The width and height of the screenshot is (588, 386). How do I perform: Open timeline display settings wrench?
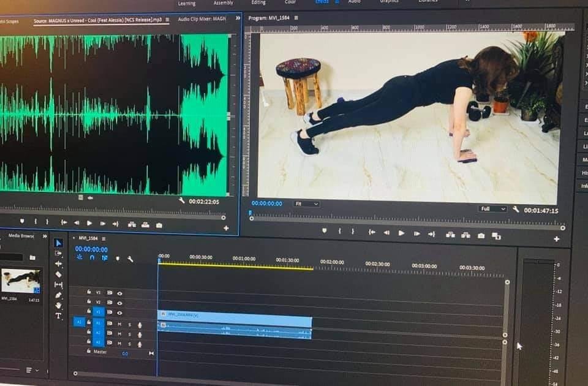tap(130, 259)
